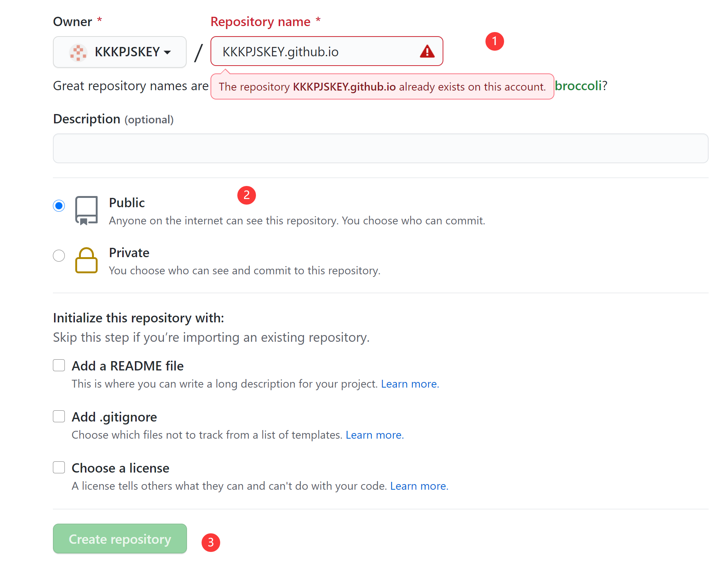
Task: Click red annotation marker number 2
Action: (246, 195)
